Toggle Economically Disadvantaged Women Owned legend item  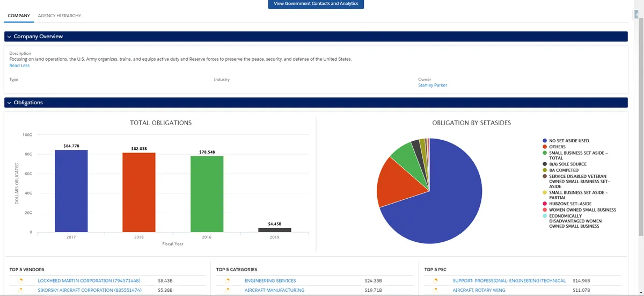(x=573, y=221)
